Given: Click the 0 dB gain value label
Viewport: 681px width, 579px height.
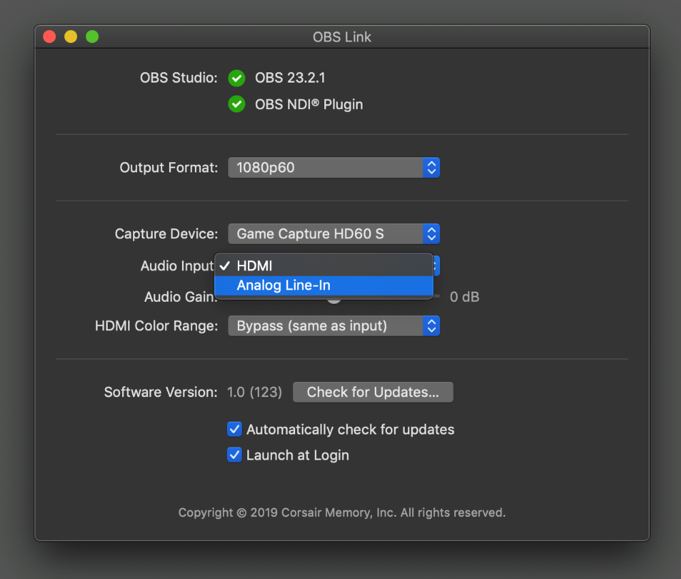Looking at the screenshot, I should pyautogui.click(x=464, y=297).
